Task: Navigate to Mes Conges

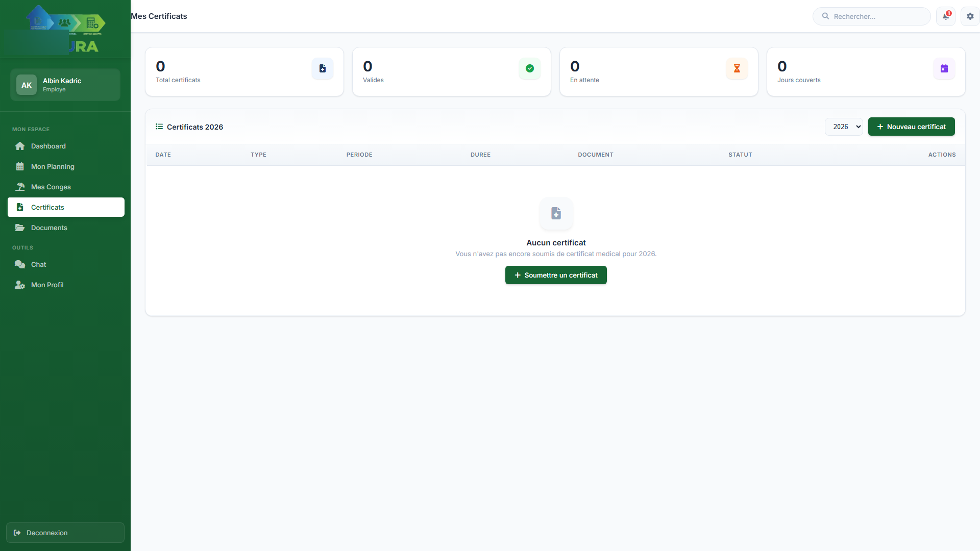Action: [x=51, y=187]
